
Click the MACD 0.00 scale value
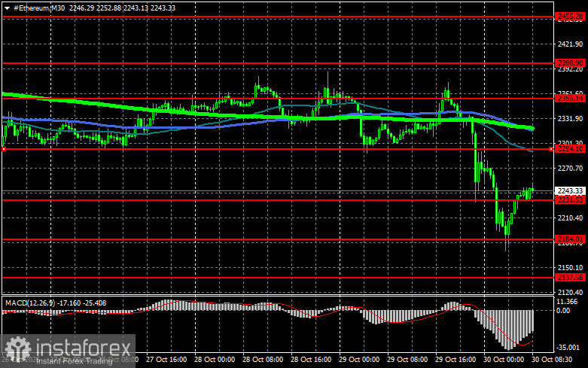[x=563, y=311]
